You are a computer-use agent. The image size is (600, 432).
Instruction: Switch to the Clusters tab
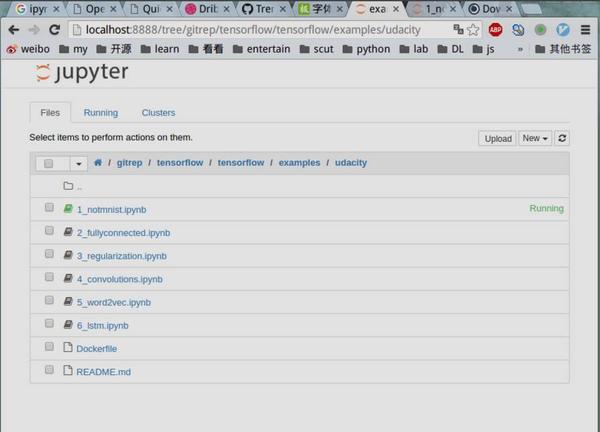[x=158, y=113]
